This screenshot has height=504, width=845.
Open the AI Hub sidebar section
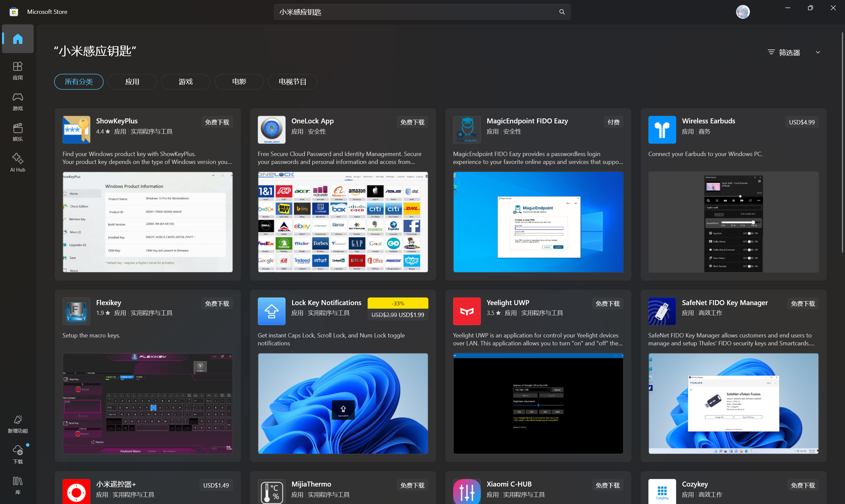(18, 163)
